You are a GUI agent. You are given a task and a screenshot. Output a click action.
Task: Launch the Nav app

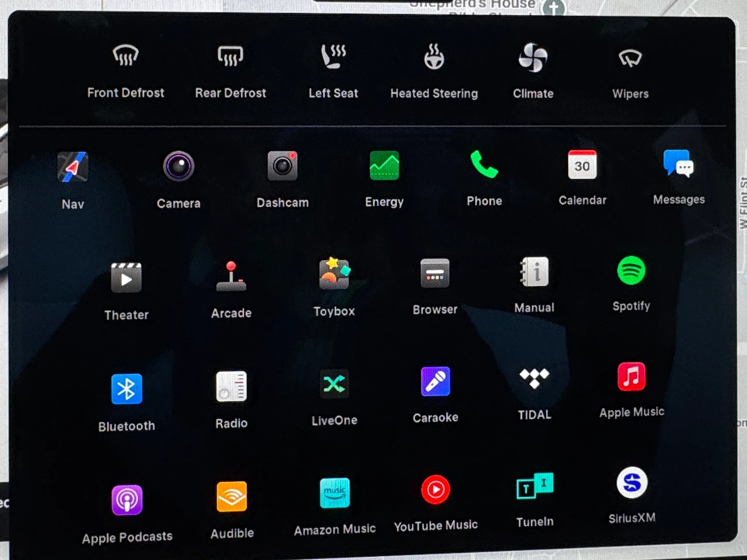point(72,167)
